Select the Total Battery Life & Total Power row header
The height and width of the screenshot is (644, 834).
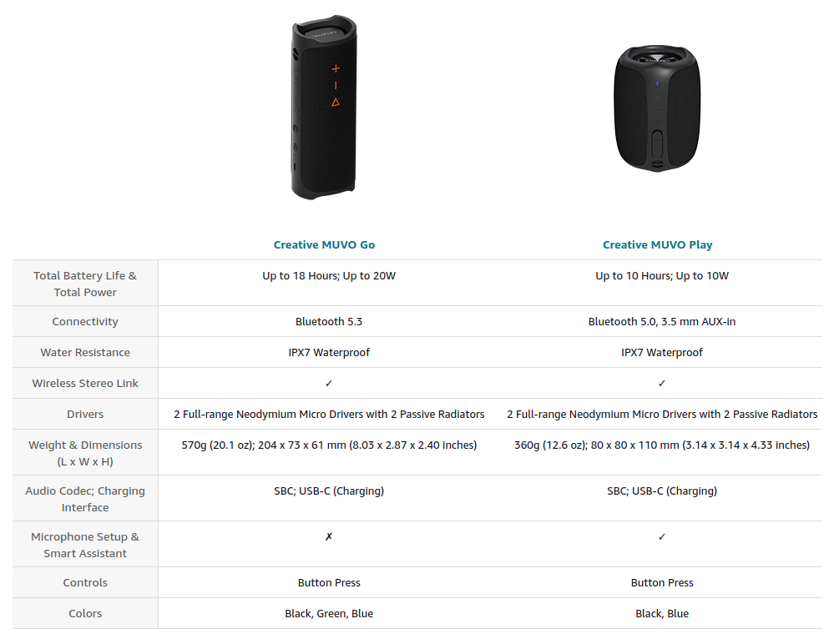pos(85,284)
